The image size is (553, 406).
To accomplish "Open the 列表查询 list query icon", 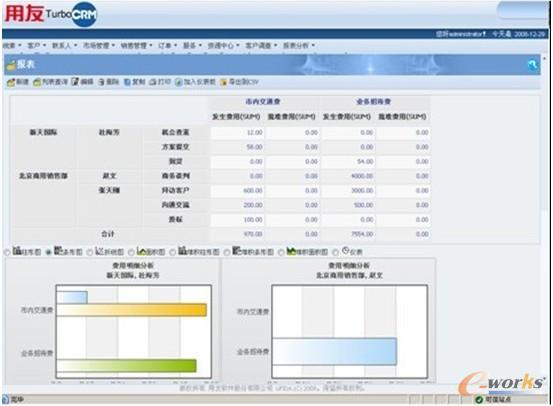I will coord(37,82).
